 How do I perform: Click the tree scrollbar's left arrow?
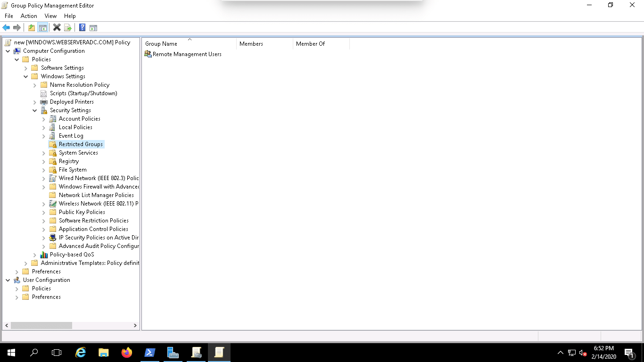7,325
